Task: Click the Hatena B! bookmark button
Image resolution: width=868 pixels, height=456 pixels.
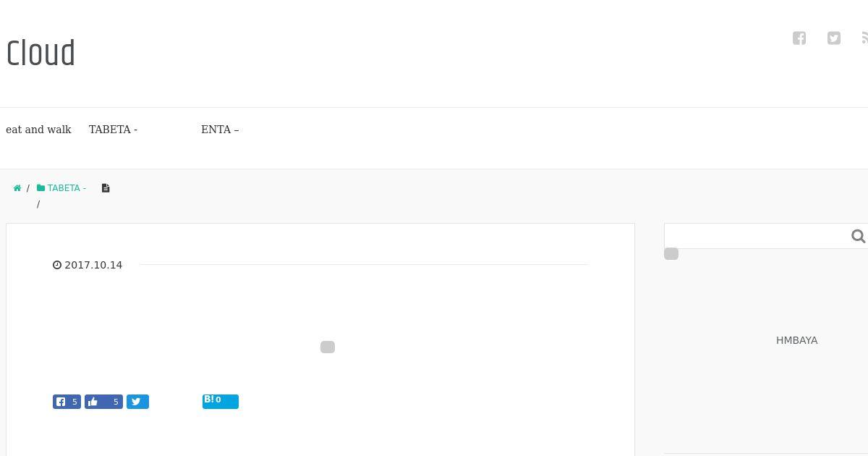Action: tap(221, 402)
